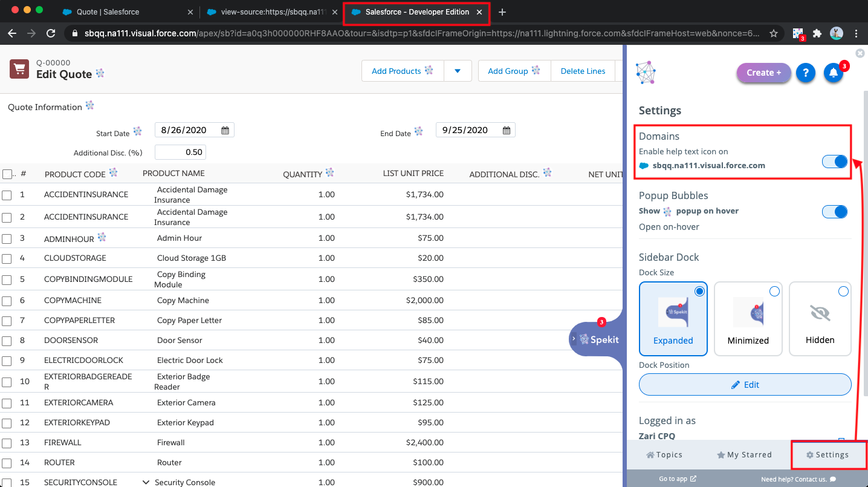Viewport: 868px width, 487px height.
Task: Click the Spekit icon beside ADMINHOUR code
Action: (102, 237)
